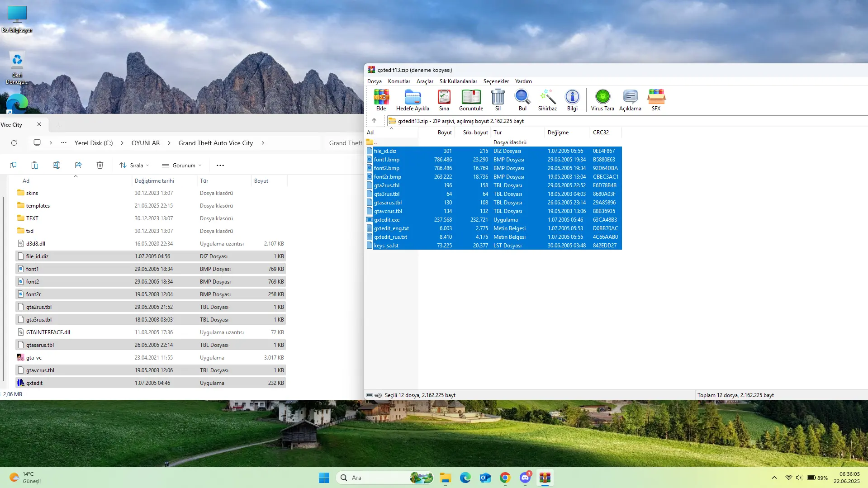Open Explorer more options ellipsis
The image size is (868, 488).
220,165
